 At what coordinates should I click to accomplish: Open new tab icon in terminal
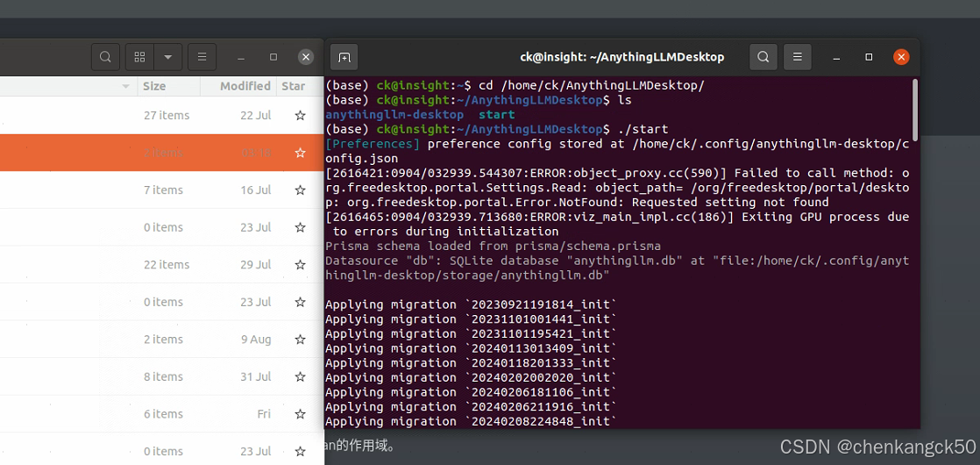pos(344,57)
